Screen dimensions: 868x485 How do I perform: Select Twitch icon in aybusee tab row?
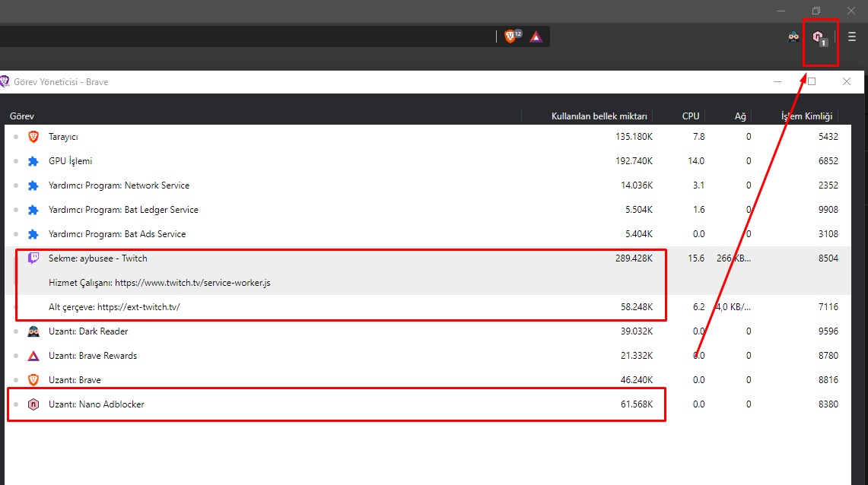(33, 258)
